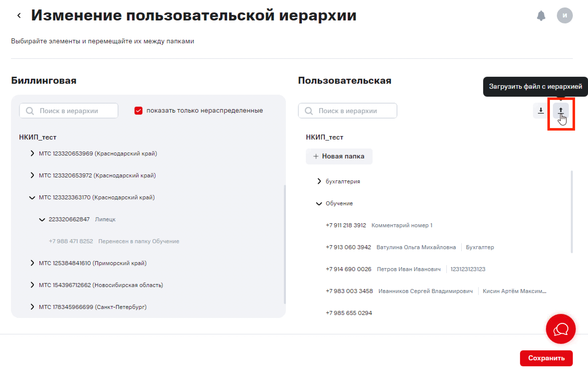Open the user avatar menu
This screenshot has height=378, width=588.
[x=565, y=15]
